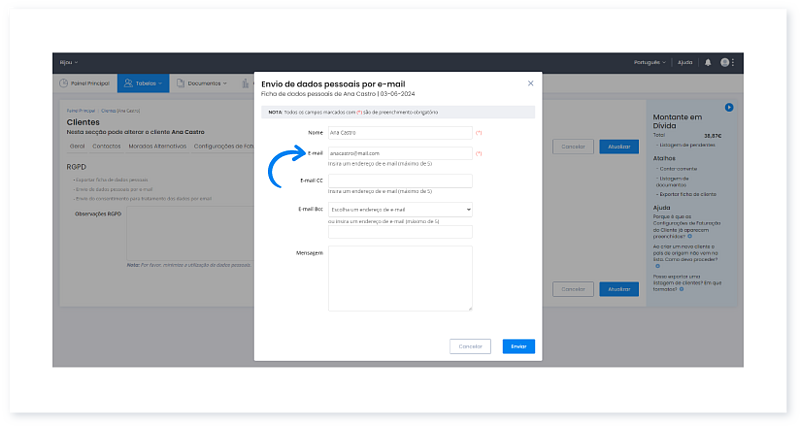Click the notifications bell icon
Image resolution: width=800 pixels, height=427 pixels.
(x=708, y=62)
